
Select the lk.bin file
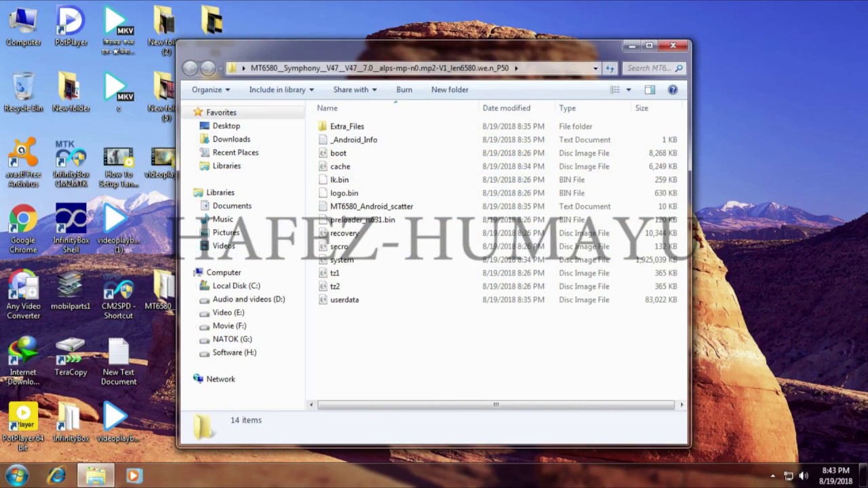[x=339, y=180]
